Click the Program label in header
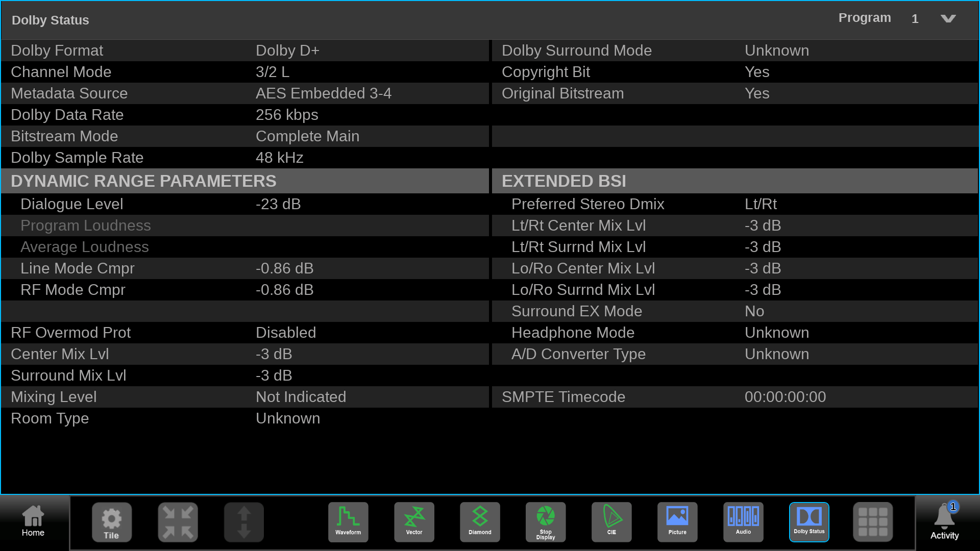Image resolution: width=980 pixels, height=551 pixels. [x=864, y=18]
